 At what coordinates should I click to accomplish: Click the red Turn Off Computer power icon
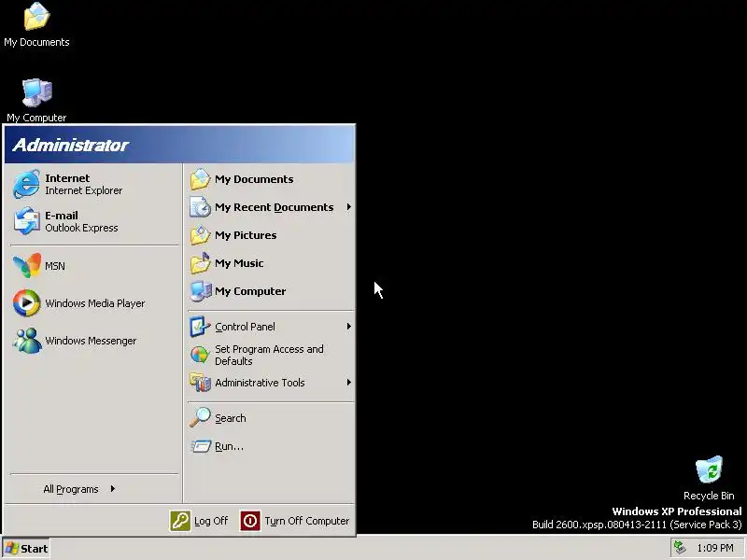[x=250, y=521]
